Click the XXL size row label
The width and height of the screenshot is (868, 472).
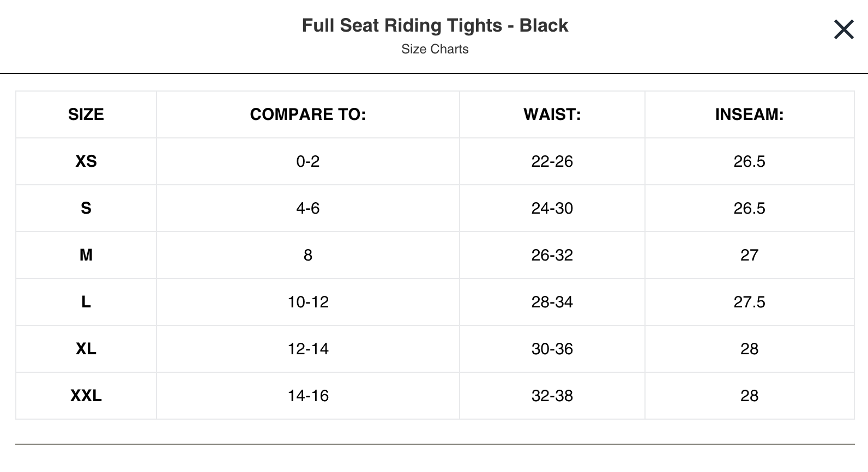[86, 396]
